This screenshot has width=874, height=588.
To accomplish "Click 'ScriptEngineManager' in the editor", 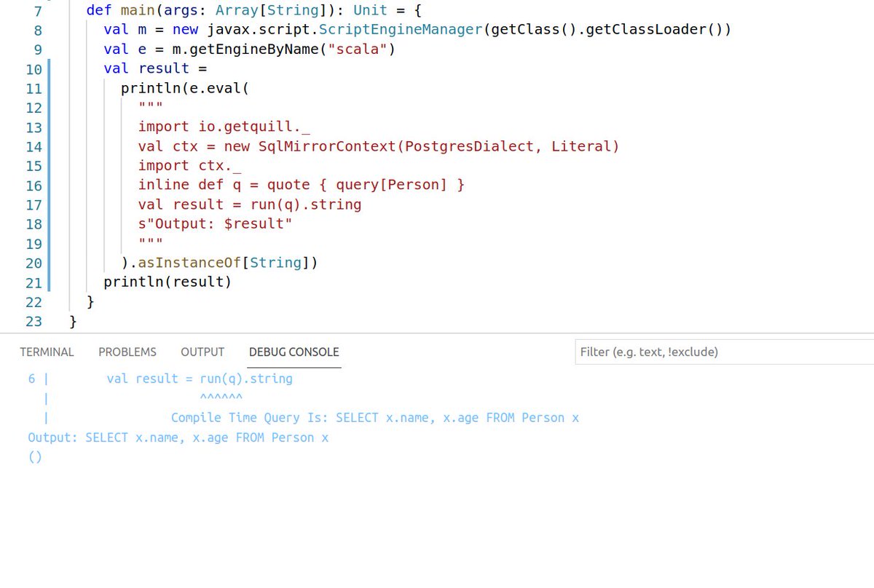I will 400,30.
